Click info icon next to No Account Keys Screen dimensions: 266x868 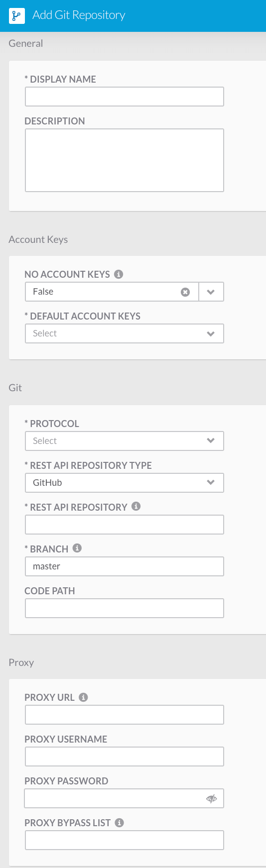pos(119,274)
